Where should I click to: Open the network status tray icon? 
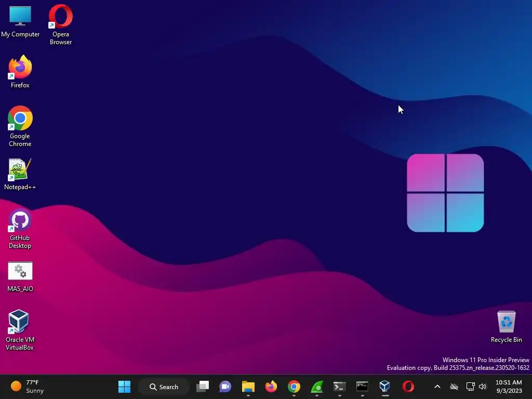click(x=470, y=387)
